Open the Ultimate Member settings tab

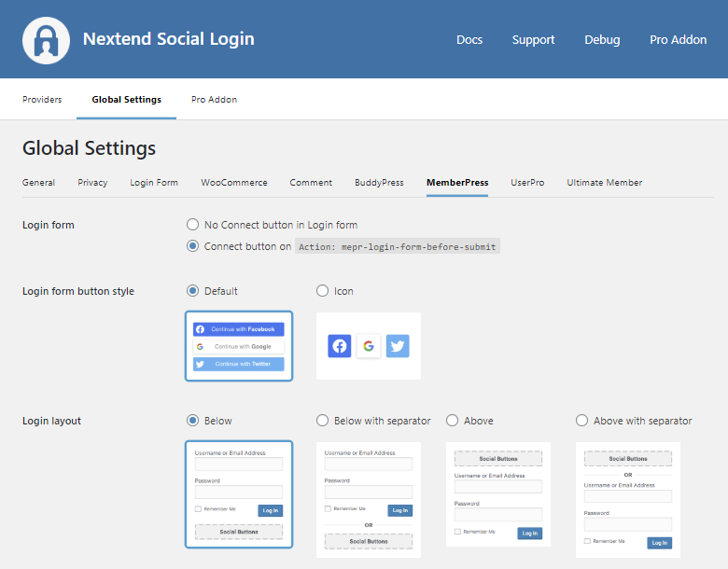click(x=604, y=183)
